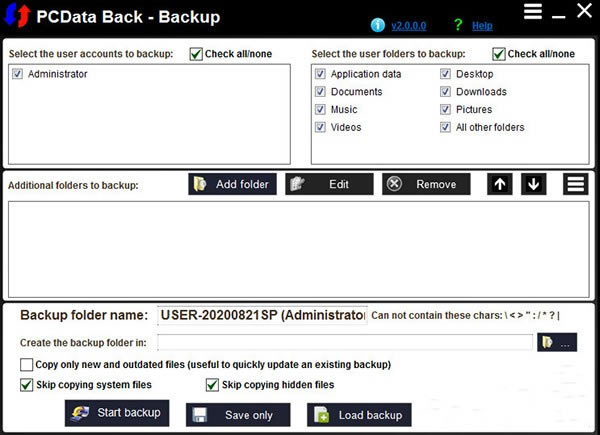
Task: Uncheck the Desktop folder checkbox
Action: [x=445, y=73]
